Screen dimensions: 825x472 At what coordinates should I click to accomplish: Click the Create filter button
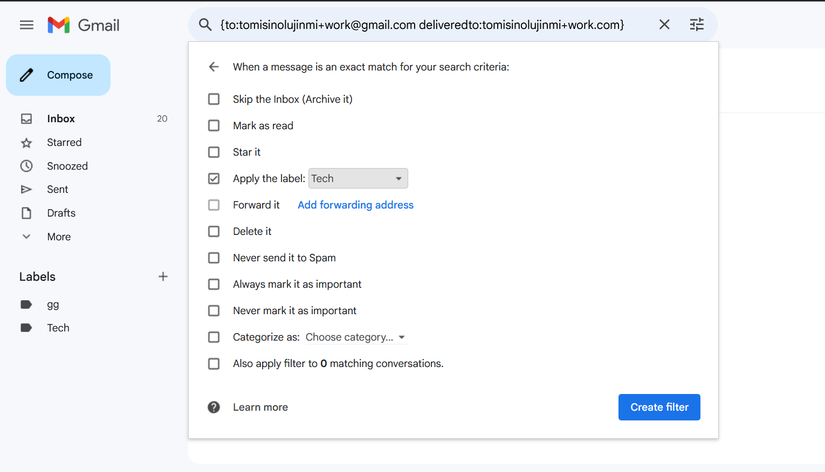(659, 407)
